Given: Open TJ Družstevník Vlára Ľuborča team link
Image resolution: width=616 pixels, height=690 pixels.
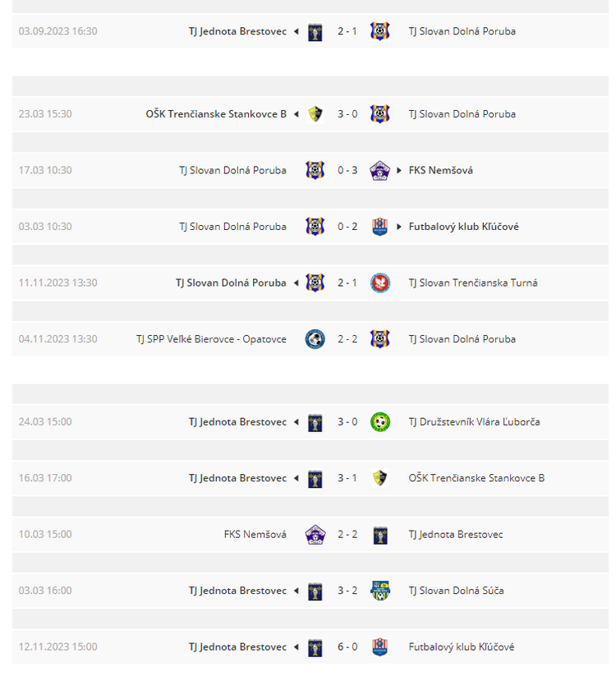Looking at the screenshot, I should click(475, 422).
